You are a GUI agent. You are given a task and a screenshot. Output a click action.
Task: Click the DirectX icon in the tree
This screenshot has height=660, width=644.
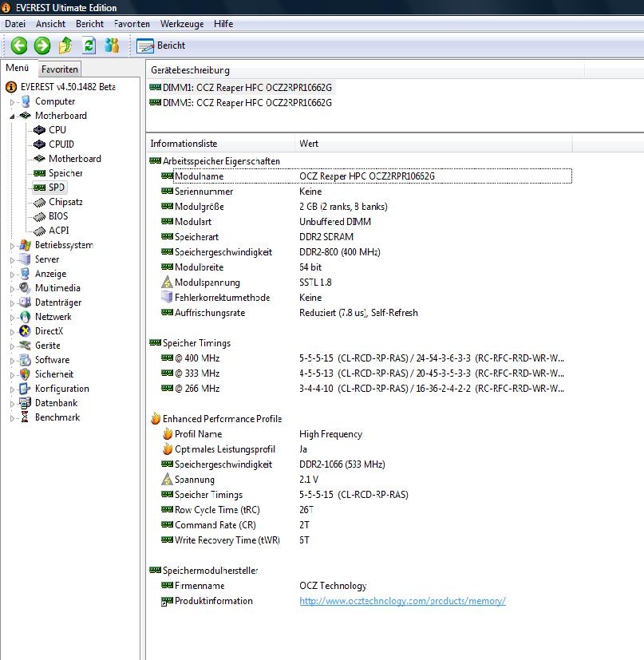click(x=26, y=331)
